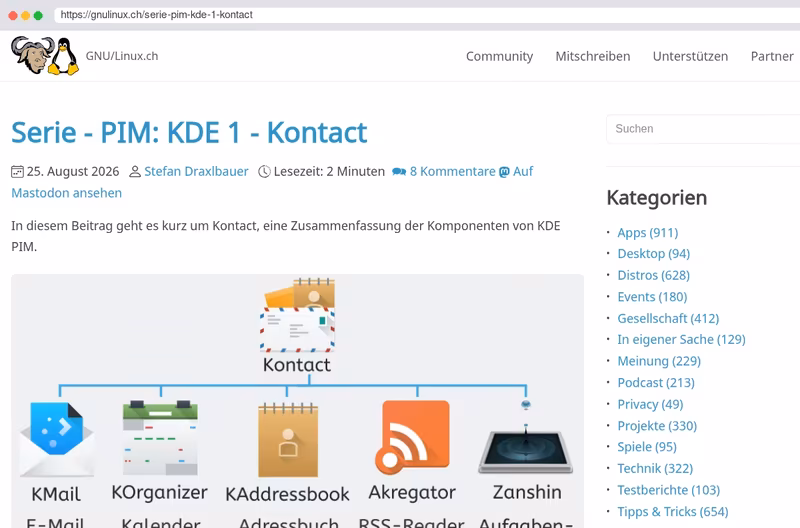Open the Gesellschaft (412) category
The image size is (800, 528).
tap(668, 318)
